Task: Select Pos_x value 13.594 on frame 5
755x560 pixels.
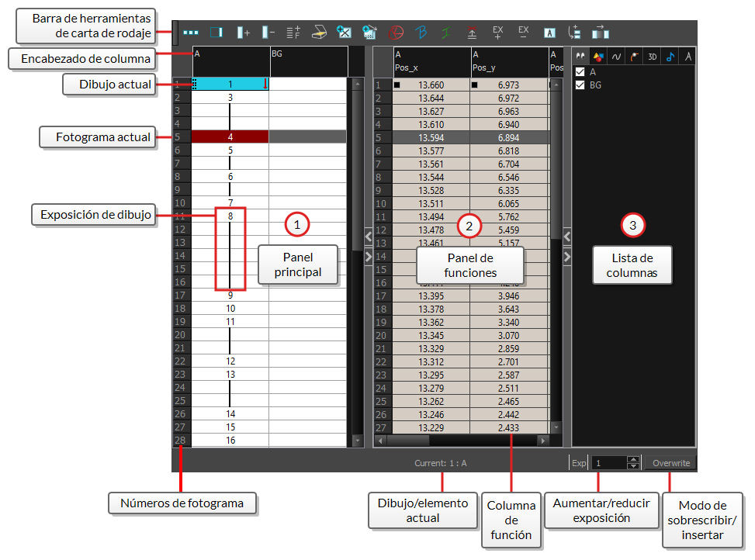Action: pyautogui.click(x=431, y=137)
